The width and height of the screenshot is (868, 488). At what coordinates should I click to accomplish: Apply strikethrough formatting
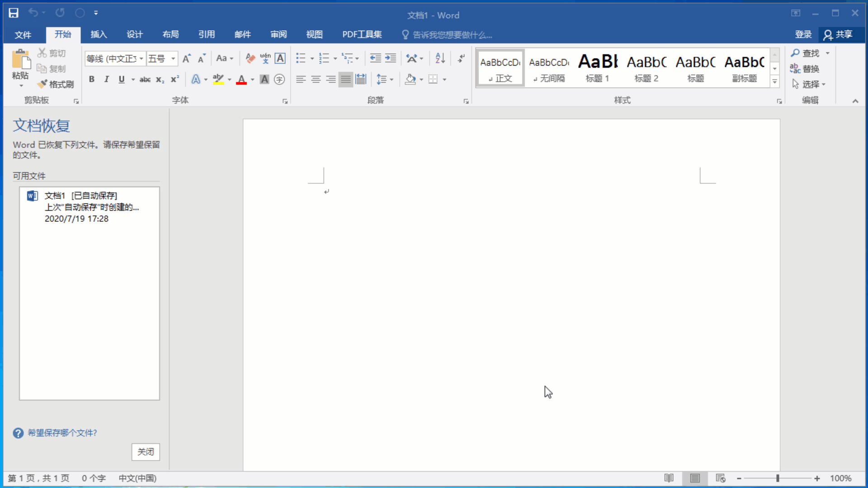coord(145,80)
